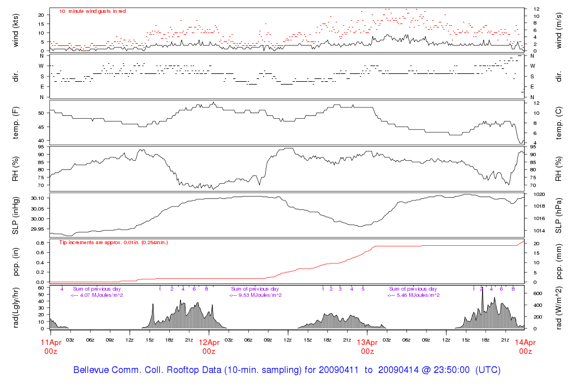Click the 'pcp. (mm)' axis label
This screenshot has height=392, width=574.
coord(559,262)
